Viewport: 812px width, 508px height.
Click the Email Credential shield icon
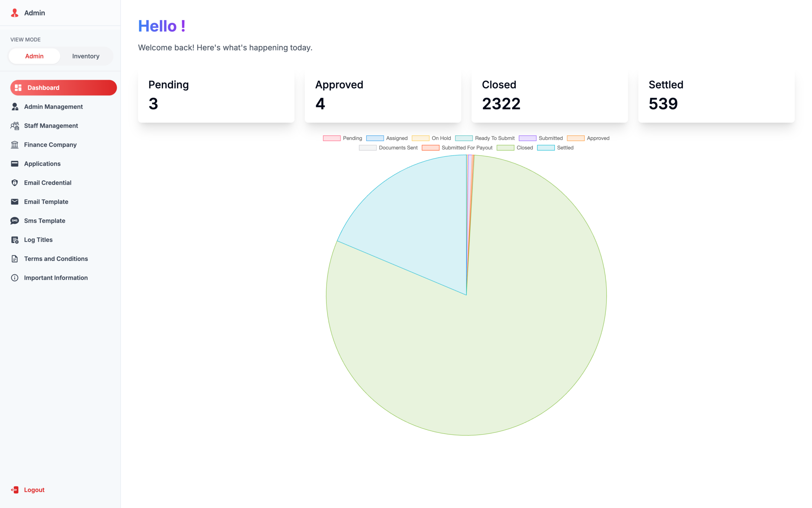15,183
